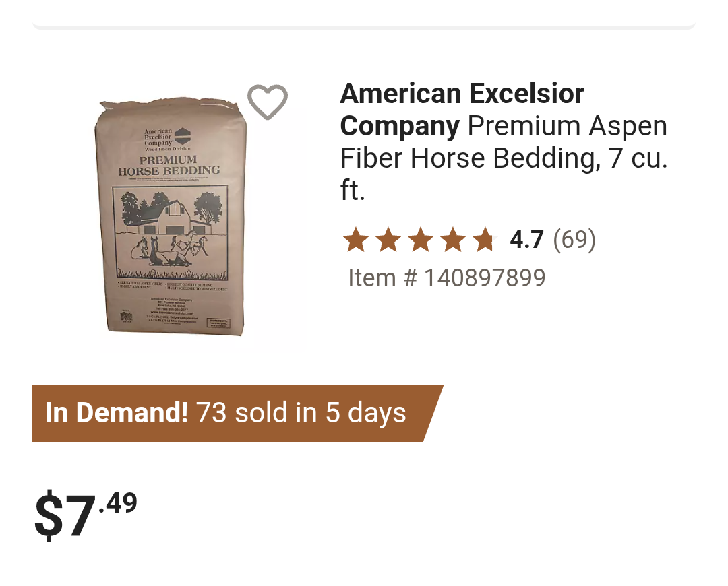Click the 4.7 rating score
This screenshot has height=586, width=728.
[x=526, y=239]
